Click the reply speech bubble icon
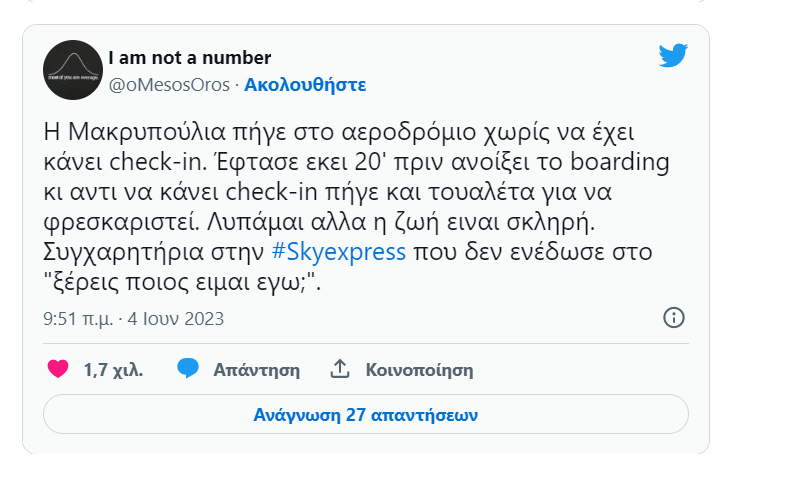 pyautogui.click(x=188, y=369)
